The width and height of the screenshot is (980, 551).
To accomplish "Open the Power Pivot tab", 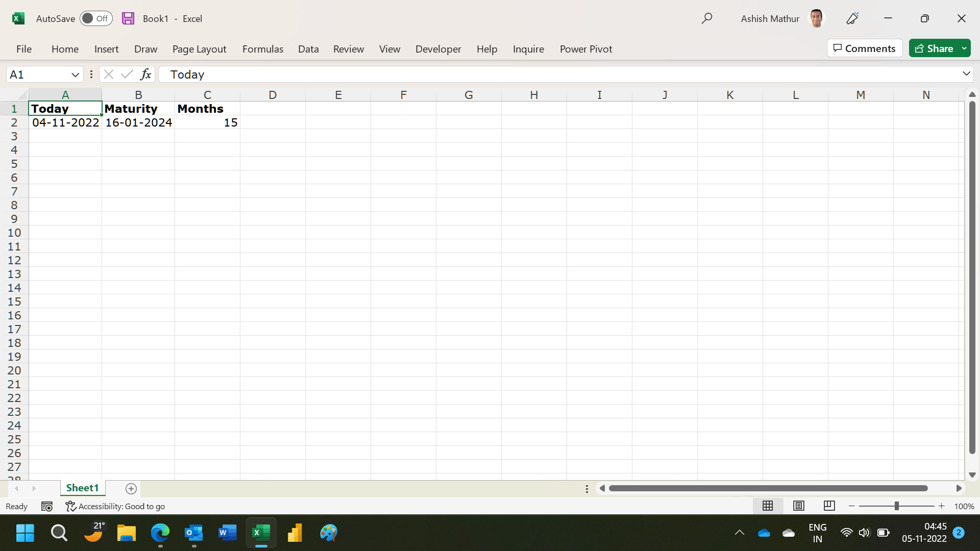I will coord(585,49).
